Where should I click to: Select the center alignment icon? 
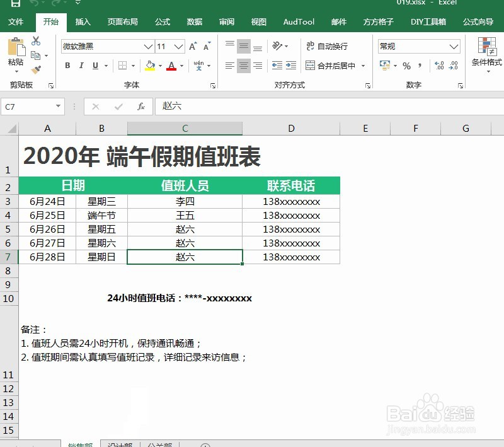tap(244, 65)
